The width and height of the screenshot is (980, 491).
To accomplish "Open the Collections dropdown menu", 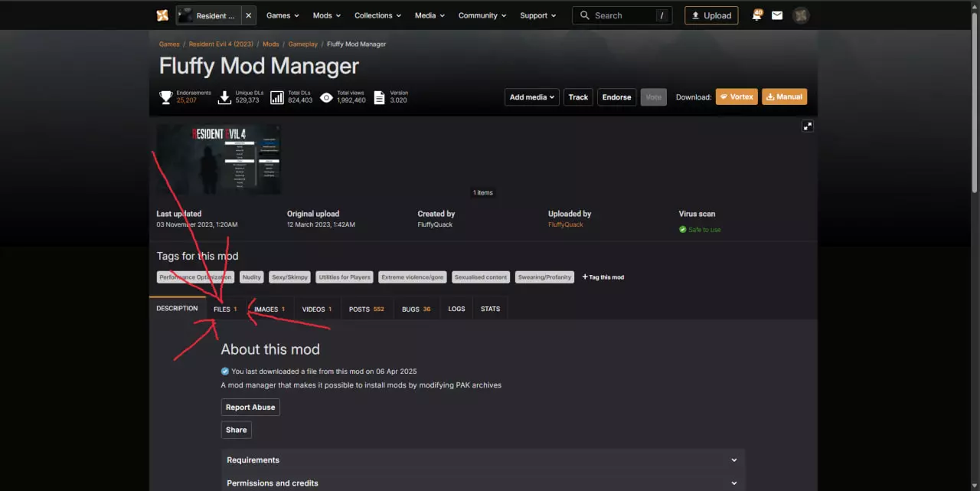I will (377, 15).
